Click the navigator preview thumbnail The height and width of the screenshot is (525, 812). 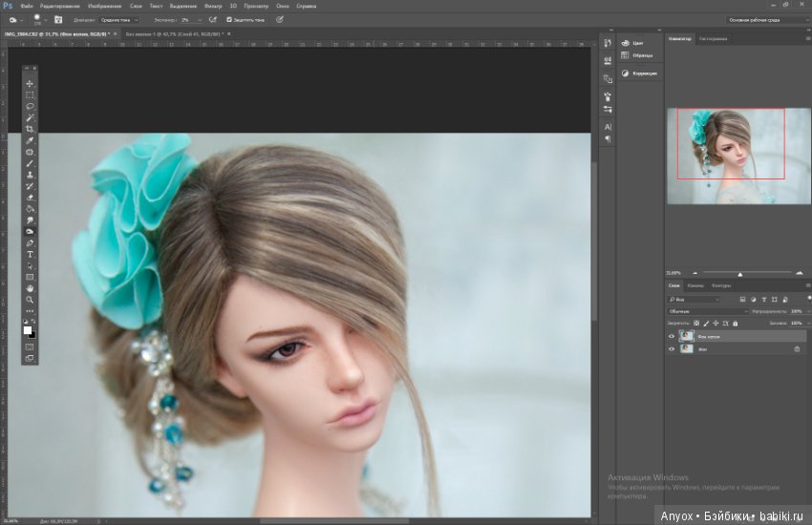point(738,156)
